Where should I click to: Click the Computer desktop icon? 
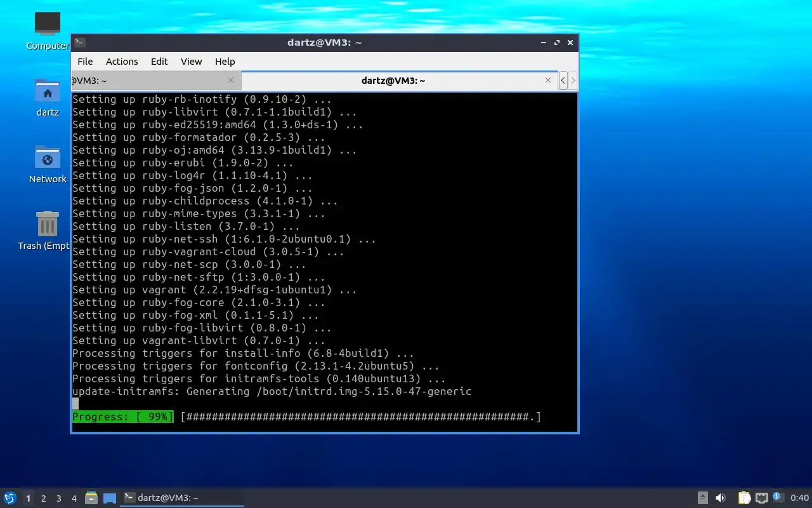coord(48,30)
